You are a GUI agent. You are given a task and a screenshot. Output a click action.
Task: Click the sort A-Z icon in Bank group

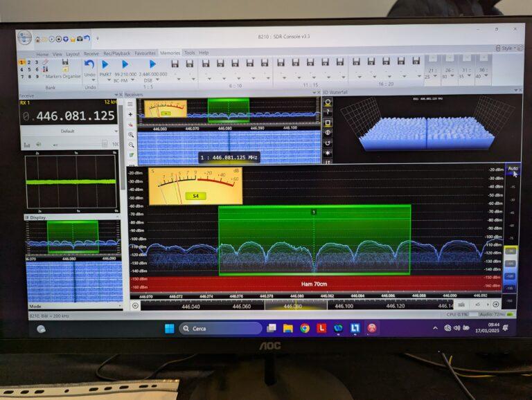pos(45,69)
